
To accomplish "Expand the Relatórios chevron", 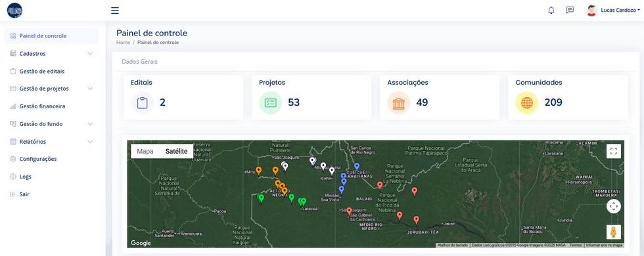I will [91, 142].
